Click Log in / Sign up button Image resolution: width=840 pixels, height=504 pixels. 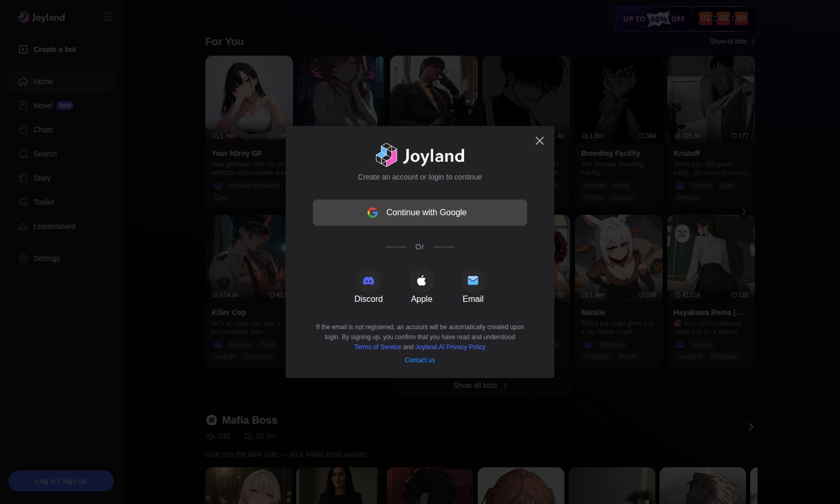pyautogui.click(x=61, y=481)
